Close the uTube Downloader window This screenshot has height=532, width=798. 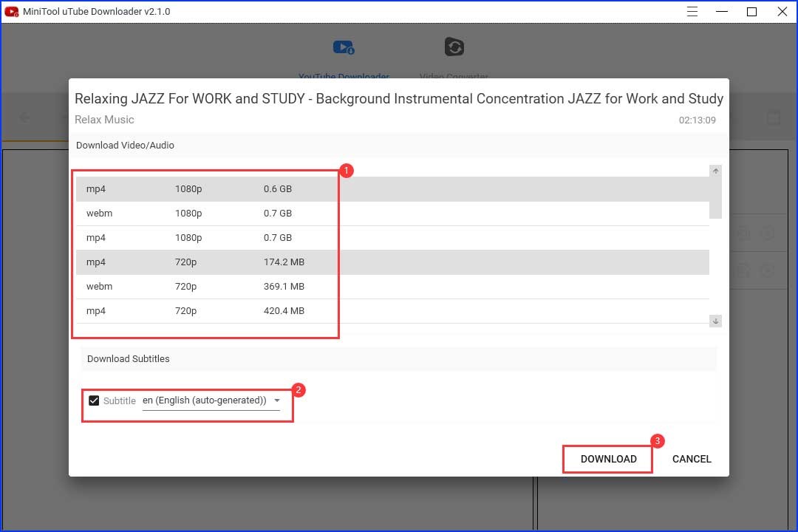pyautogui.click(x=782, y=11)
